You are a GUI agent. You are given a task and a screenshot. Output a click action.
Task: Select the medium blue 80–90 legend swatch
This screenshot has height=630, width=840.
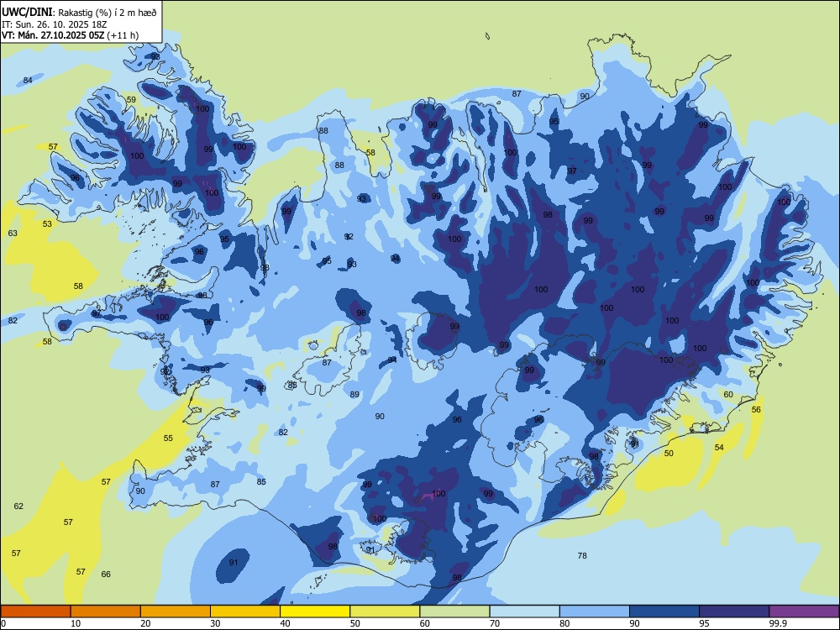595,612
